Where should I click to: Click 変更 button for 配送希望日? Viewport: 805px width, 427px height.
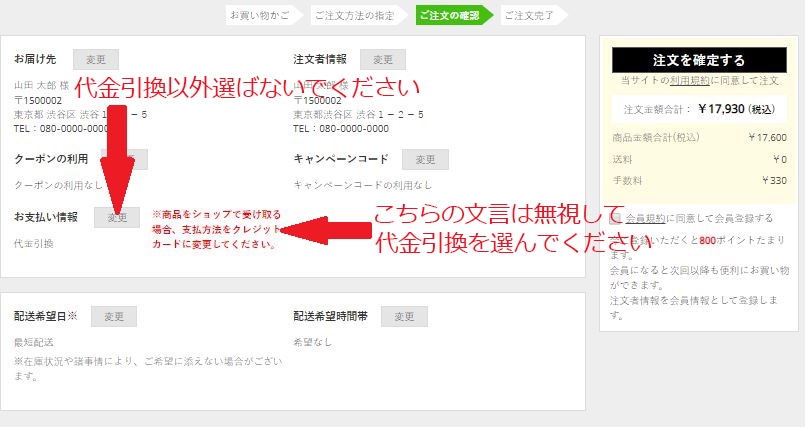114,317
